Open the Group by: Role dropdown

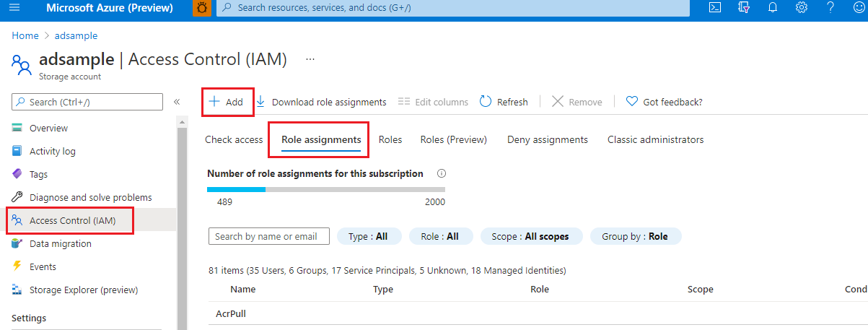(636, 236)
